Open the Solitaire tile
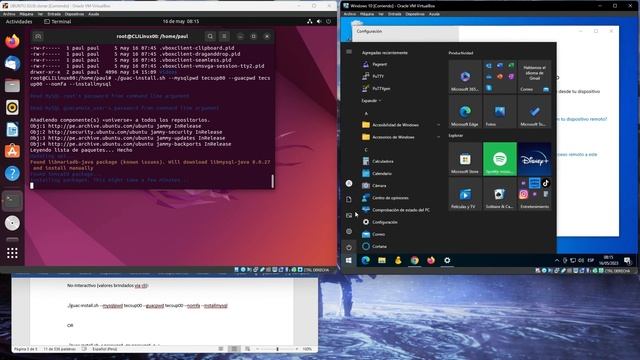Viewport: 640px width, 360px height. point(500,194)
